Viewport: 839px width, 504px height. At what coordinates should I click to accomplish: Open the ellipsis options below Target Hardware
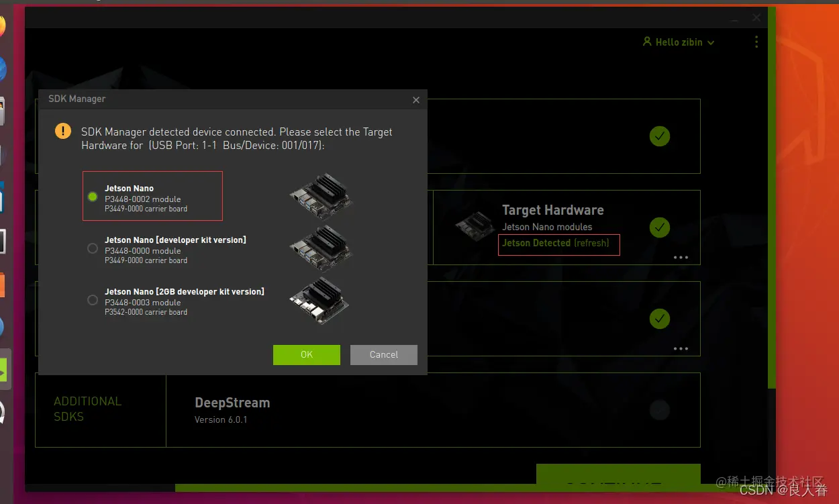681,348
